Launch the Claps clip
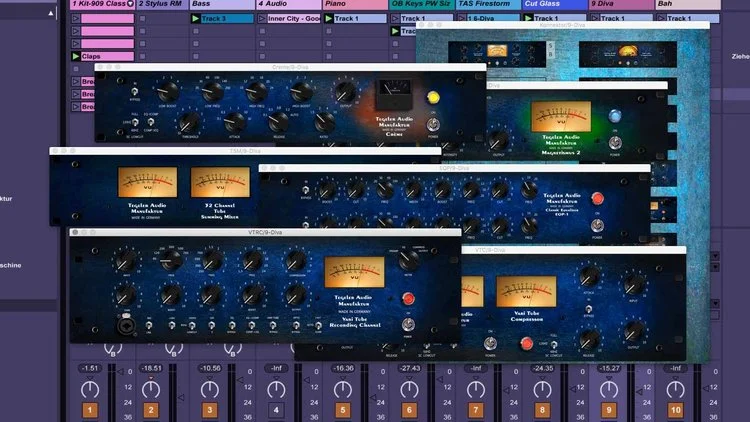The image size is (750, 422). 76,56
